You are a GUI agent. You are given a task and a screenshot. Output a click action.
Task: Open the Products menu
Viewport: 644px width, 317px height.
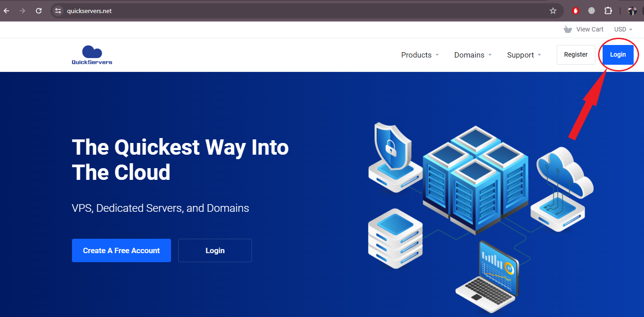(x=419, y=55)
